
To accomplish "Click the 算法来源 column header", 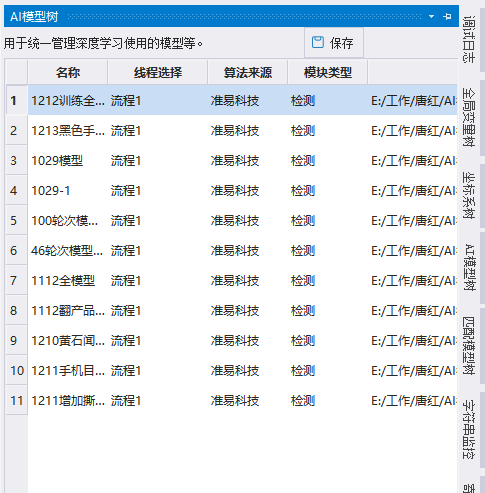I will pyautogui.click(x=248, y=72).
